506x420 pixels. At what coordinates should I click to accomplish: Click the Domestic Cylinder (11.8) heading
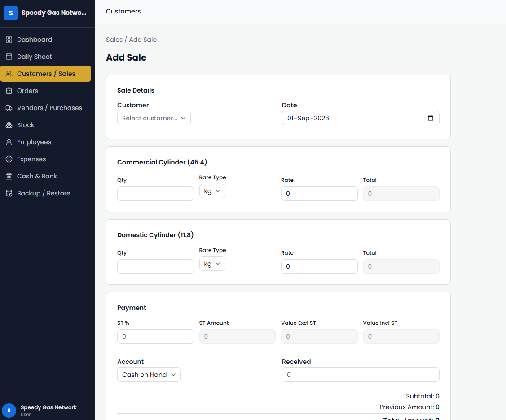[155, 235]
